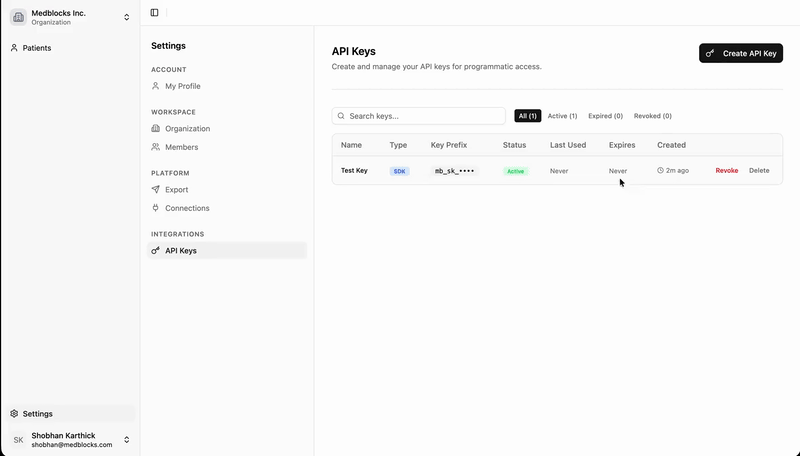Click the clock icon beside 2m ago
800x456 pixels.
point(660,170)
